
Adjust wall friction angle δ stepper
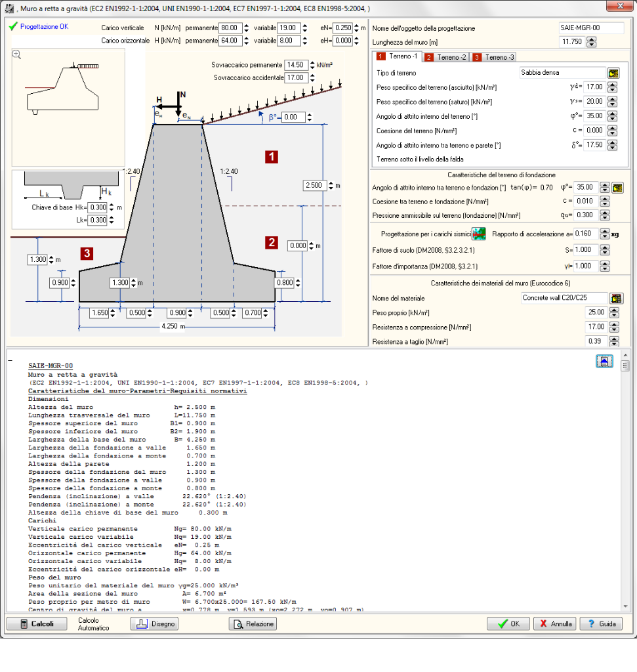[613, 145]
